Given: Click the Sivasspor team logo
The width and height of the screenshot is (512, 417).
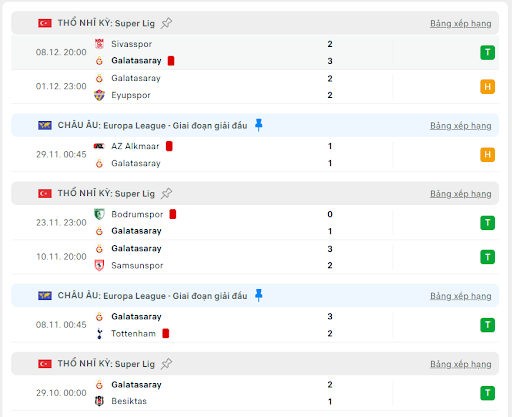Looking at the screenshot, I should (99, 44).
